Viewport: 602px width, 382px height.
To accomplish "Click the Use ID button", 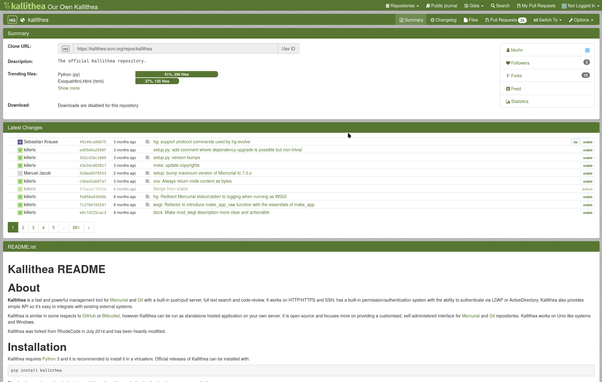I will 288,49.
